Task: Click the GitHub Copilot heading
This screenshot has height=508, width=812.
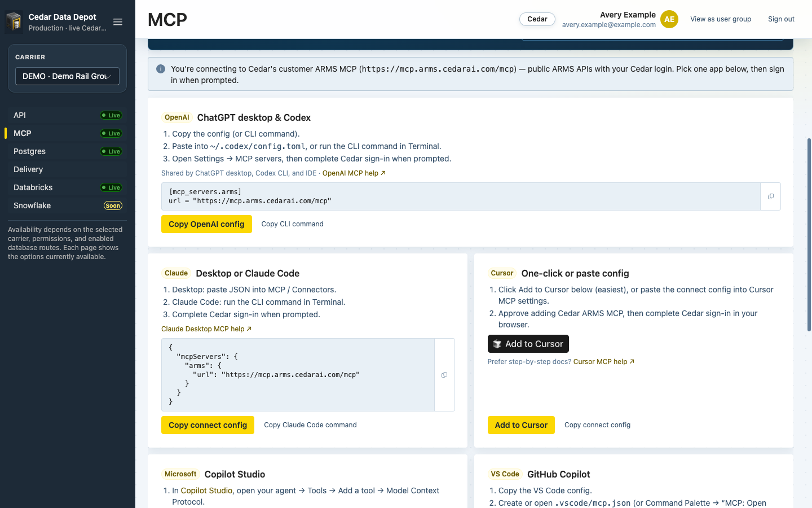Action: pos(558,474)
